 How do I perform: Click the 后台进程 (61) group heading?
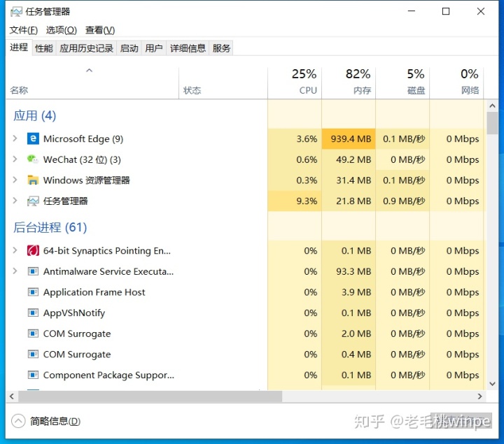click(50, 227)
